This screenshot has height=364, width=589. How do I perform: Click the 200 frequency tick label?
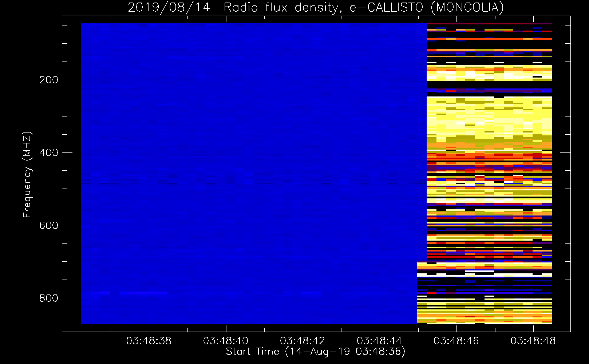coord(48,80)
